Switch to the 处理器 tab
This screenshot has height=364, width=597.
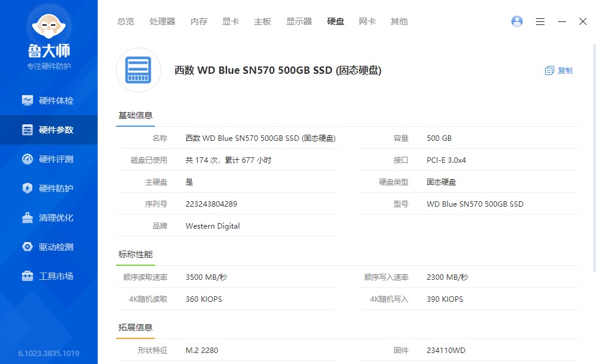(162, 22)
